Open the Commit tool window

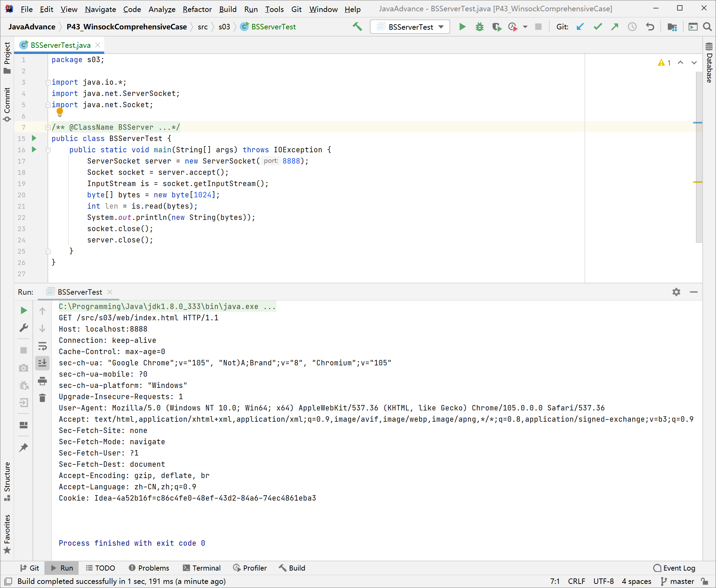click(x=7, y=104)
